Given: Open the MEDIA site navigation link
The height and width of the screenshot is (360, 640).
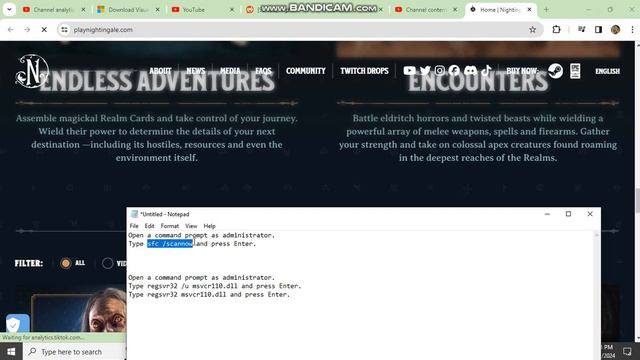Looking at the screenshot, I should click(230, 71).
